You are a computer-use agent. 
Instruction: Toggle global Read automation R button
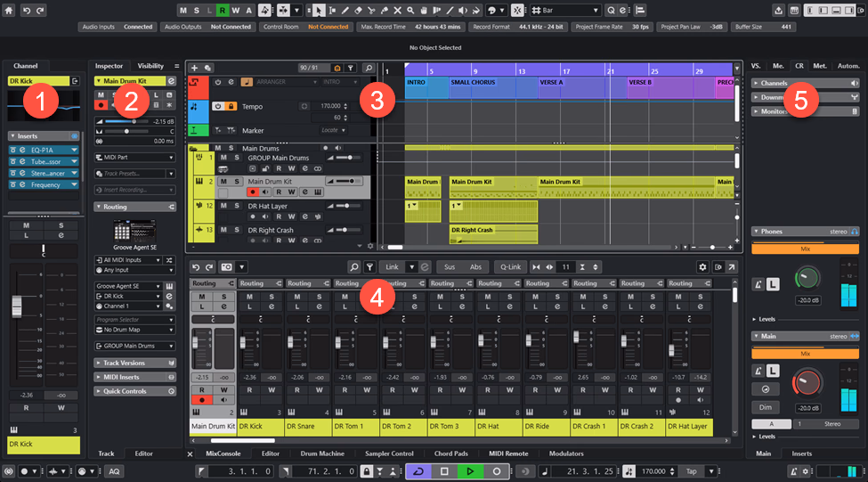(x=222, y=10)
